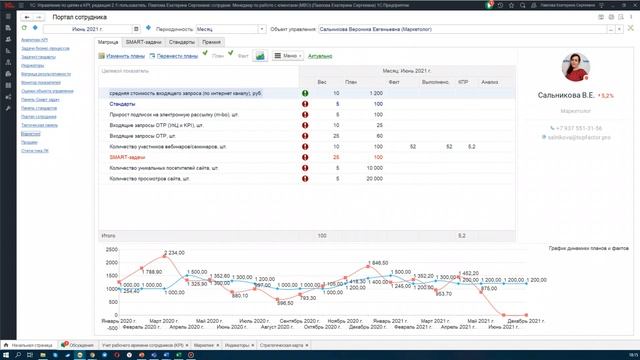Viewport: 640px width, 360px height.
Task: Close the Индикаторы bottom tab
Action: [x=253, y=345]
